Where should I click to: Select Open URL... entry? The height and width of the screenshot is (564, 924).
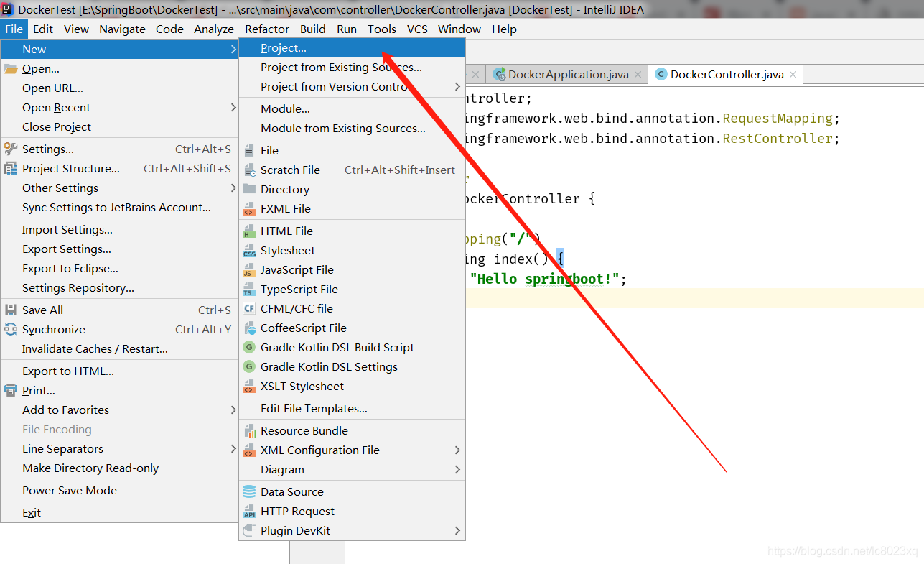(119, 88)
